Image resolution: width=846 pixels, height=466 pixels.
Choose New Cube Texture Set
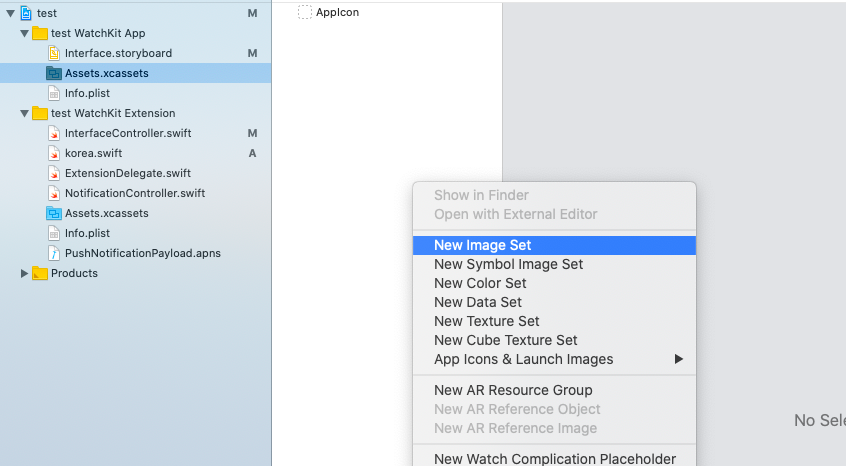point(554,340)
